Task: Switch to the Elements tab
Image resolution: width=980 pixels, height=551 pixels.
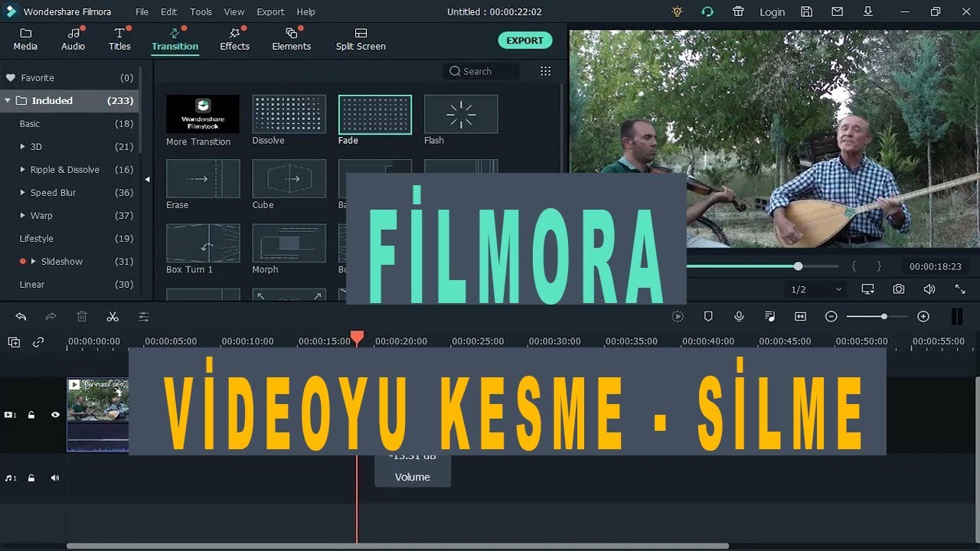Action: click(292, 40)
